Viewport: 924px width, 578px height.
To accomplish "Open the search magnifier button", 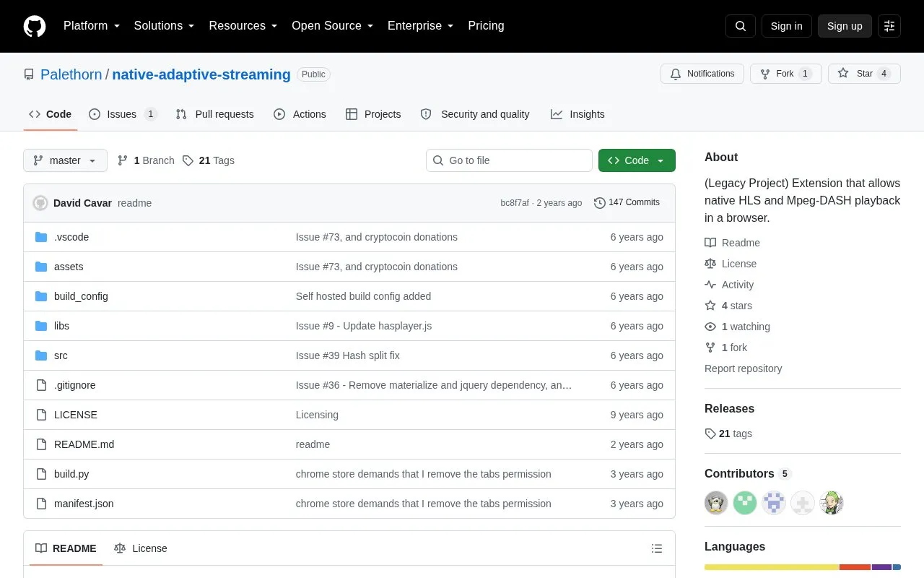I will [741, 26].
